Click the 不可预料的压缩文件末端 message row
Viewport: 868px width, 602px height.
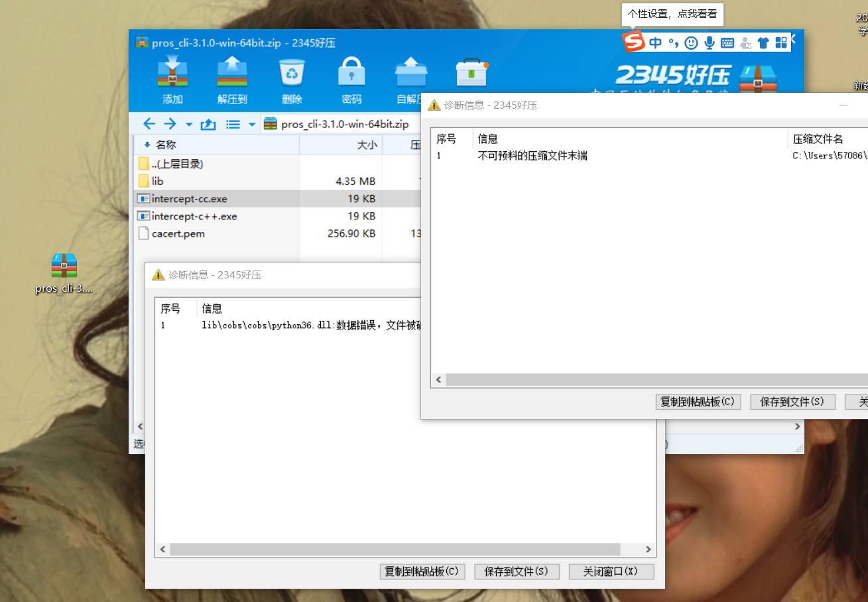point(532,156)
